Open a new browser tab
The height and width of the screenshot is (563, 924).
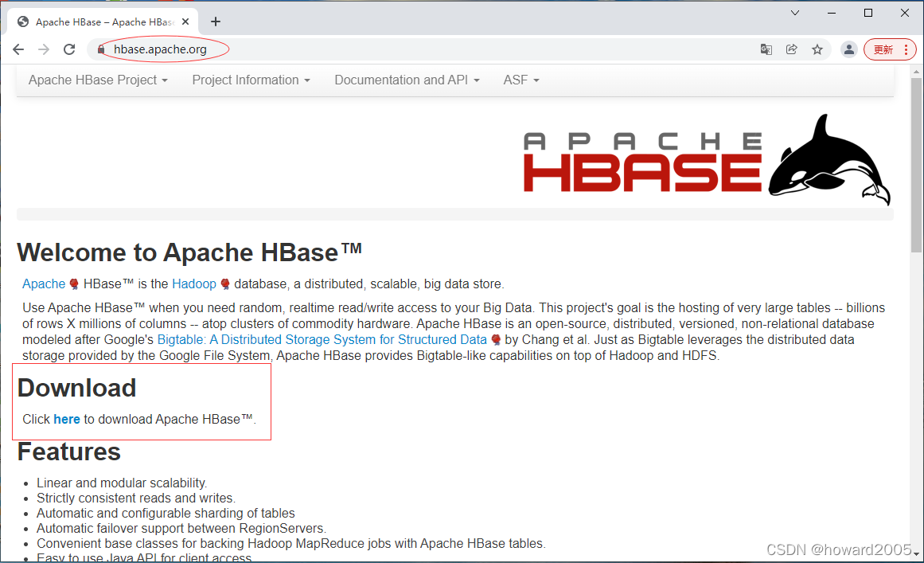216,22
